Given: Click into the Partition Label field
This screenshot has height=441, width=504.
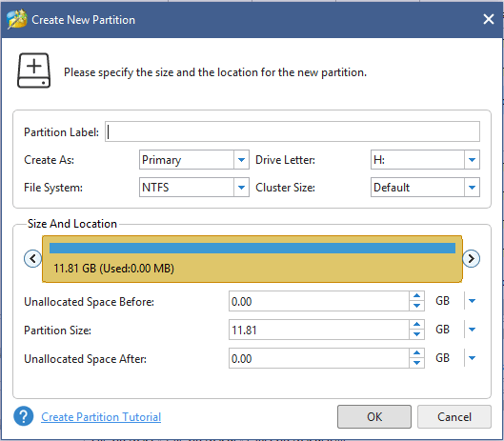Looking at the screenshot, I should (292, 131).
